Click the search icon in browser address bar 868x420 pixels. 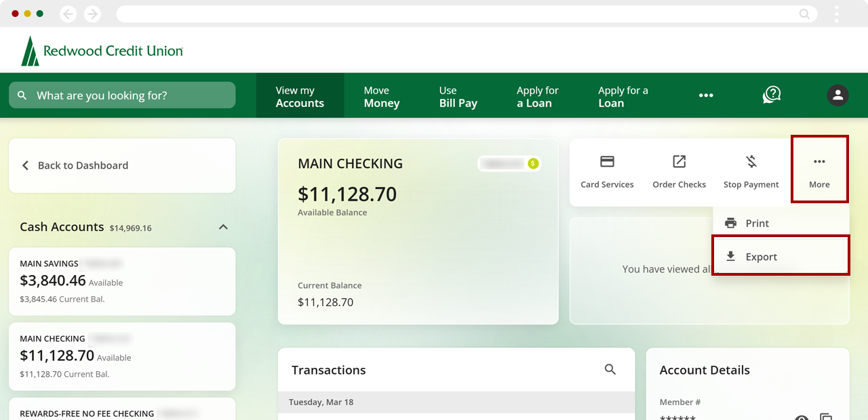pyautogui.click(x=804, y=14)
